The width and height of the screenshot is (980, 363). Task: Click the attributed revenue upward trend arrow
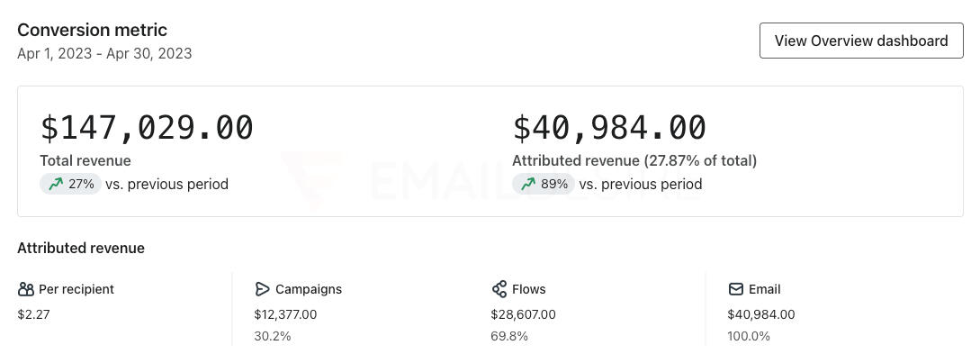pos(528,184)
